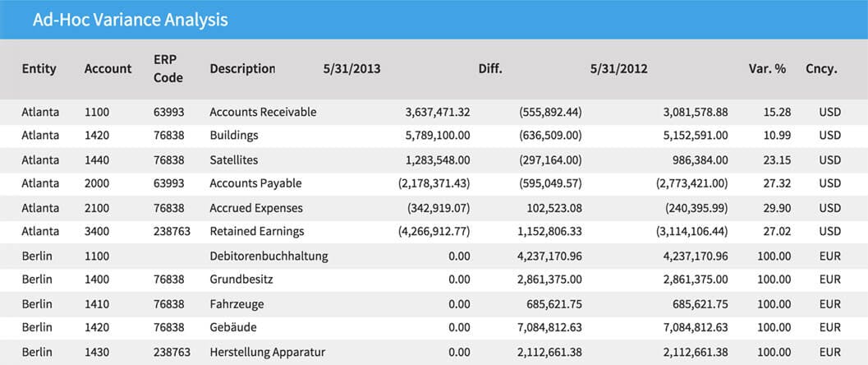Viewport: 868px width, 365px height.
Task: Select the value 5,789,100.00
Action: (x=438, y=136)
